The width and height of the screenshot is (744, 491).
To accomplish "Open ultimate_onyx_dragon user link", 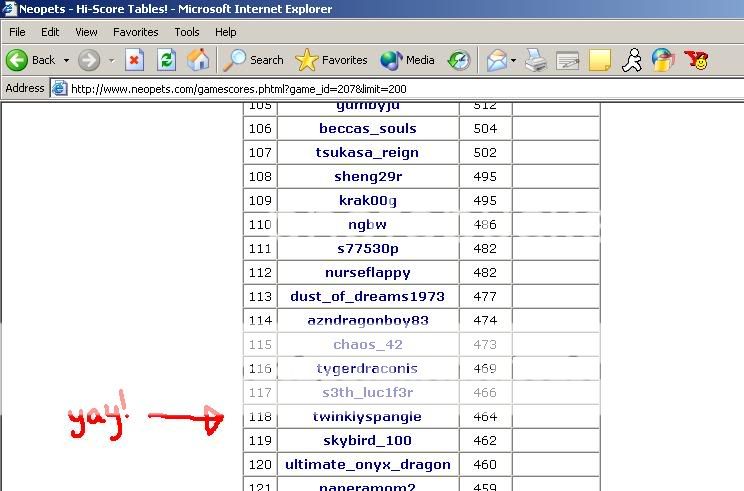I will (x=367, y=465).
